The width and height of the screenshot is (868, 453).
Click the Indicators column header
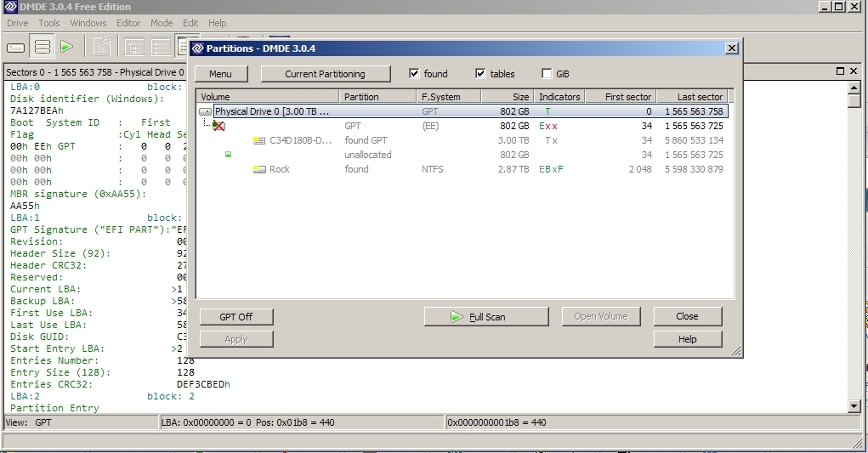559,97
